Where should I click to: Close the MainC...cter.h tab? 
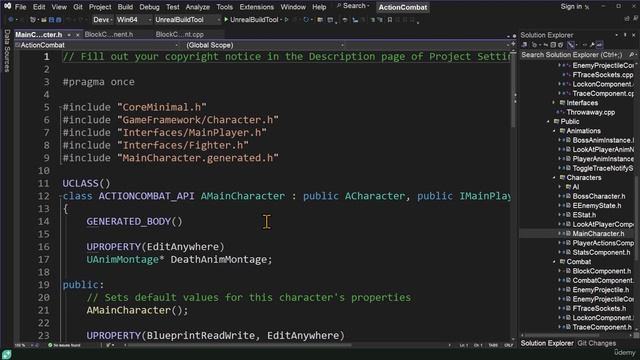[78, 35]
